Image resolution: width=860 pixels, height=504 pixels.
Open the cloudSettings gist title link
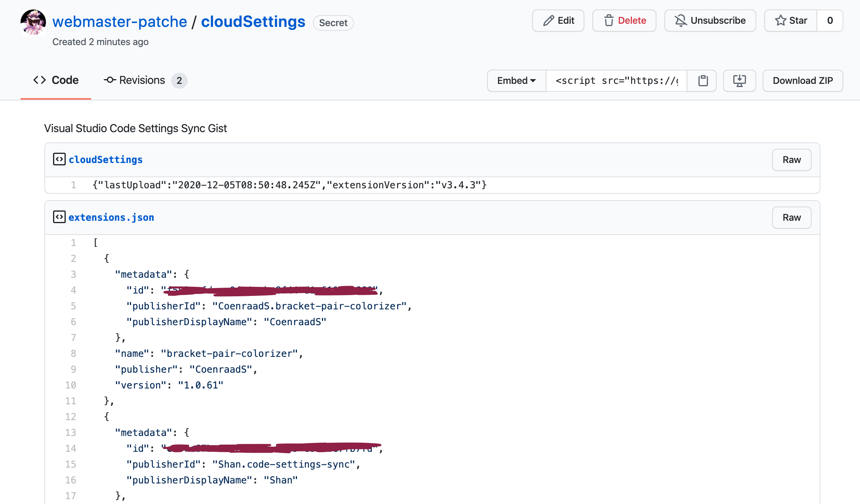click(253, 22)
